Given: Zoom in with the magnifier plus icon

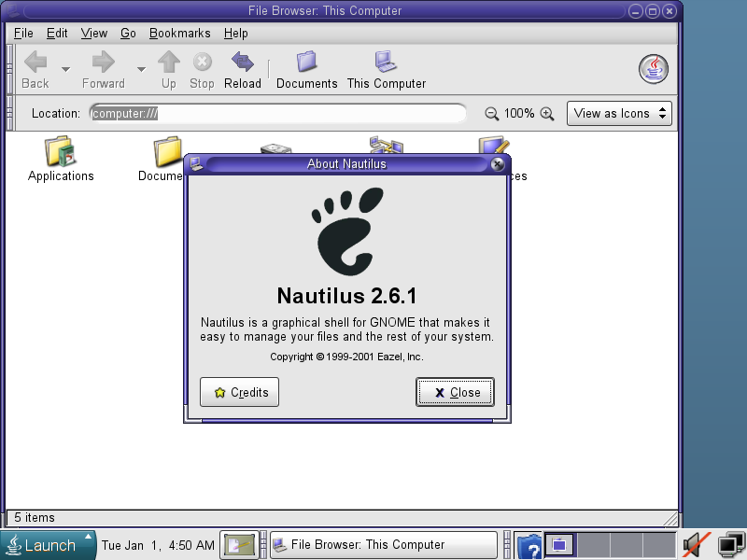Looking at the screenshot, I should pyautogui.click(x=547, y=114).
